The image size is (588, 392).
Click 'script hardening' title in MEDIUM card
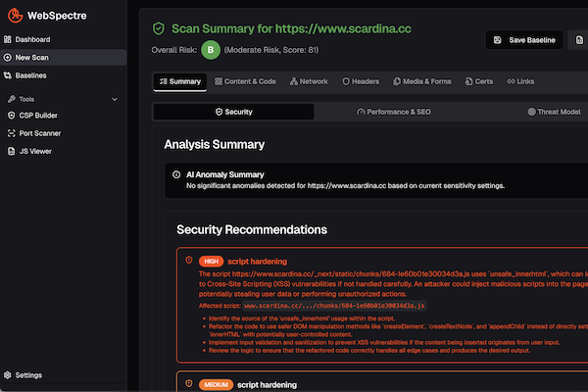pos(267,385)
